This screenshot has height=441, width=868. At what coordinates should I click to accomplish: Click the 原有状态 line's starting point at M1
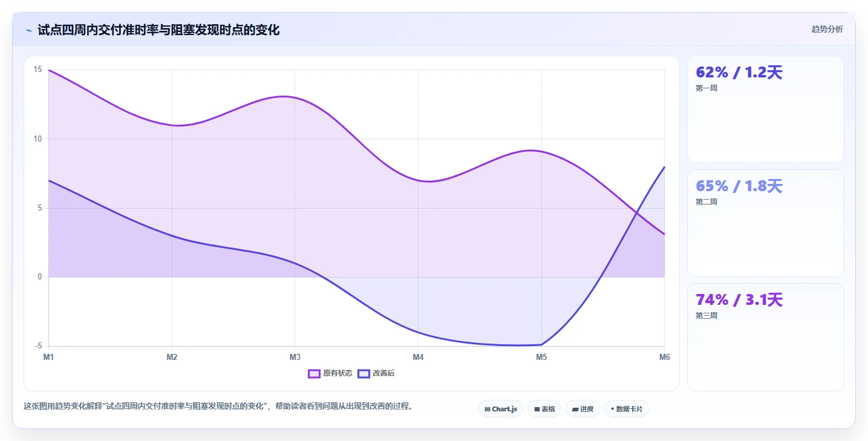(x=48, y=70)
